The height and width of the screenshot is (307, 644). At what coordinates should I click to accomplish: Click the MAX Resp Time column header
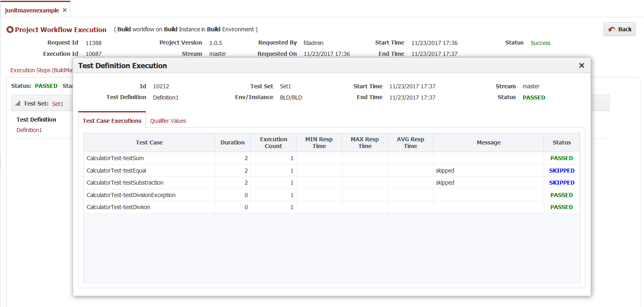pyautogui.click(x=365, y=142)
